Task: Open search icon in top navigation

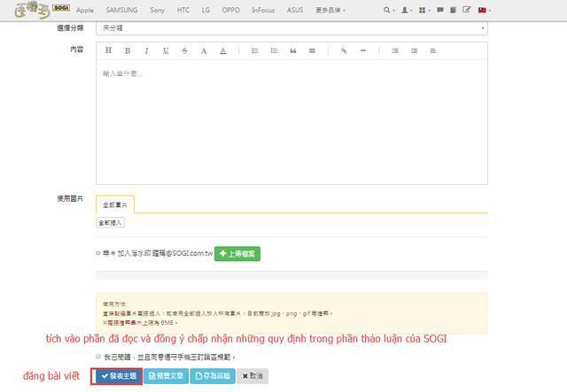Action: 388,10
